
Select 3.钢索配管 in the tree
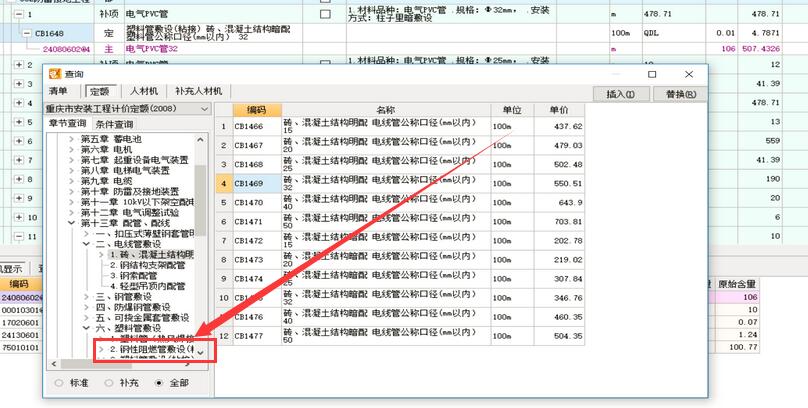[x=133, y=276]
